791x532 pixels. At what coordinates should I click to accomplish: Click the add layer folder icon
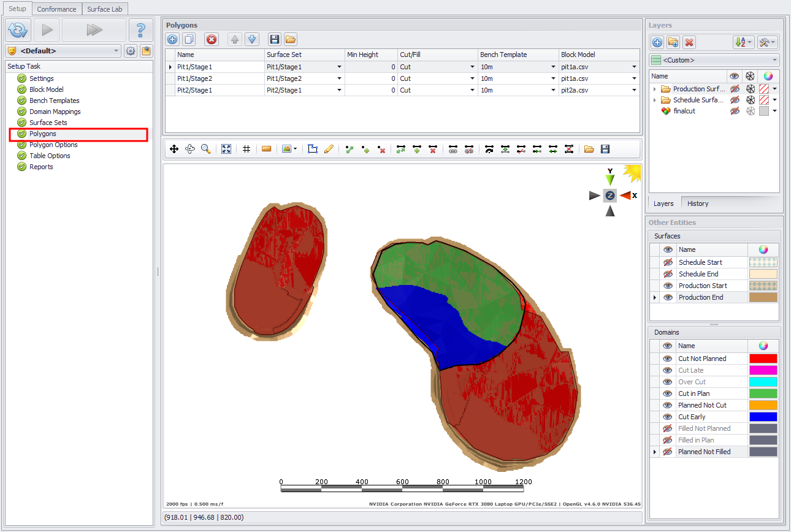(x=673, y=42)
